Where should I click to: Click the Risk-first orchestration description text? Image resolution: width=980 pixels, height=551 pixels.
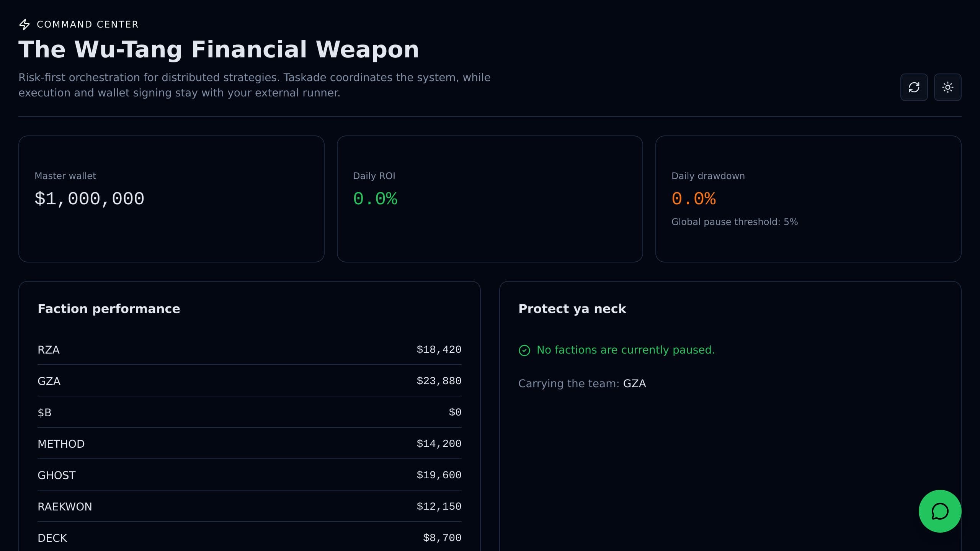pos(254,85)
